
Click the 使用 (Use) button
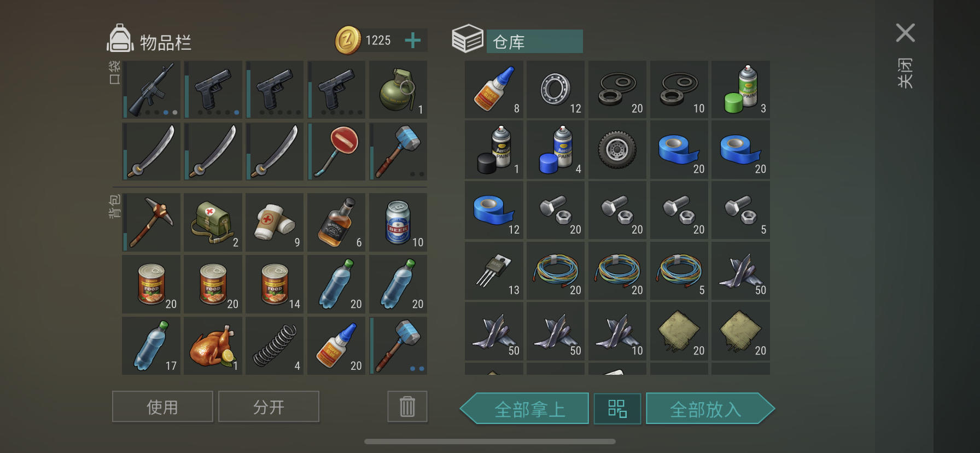(162, 406)
